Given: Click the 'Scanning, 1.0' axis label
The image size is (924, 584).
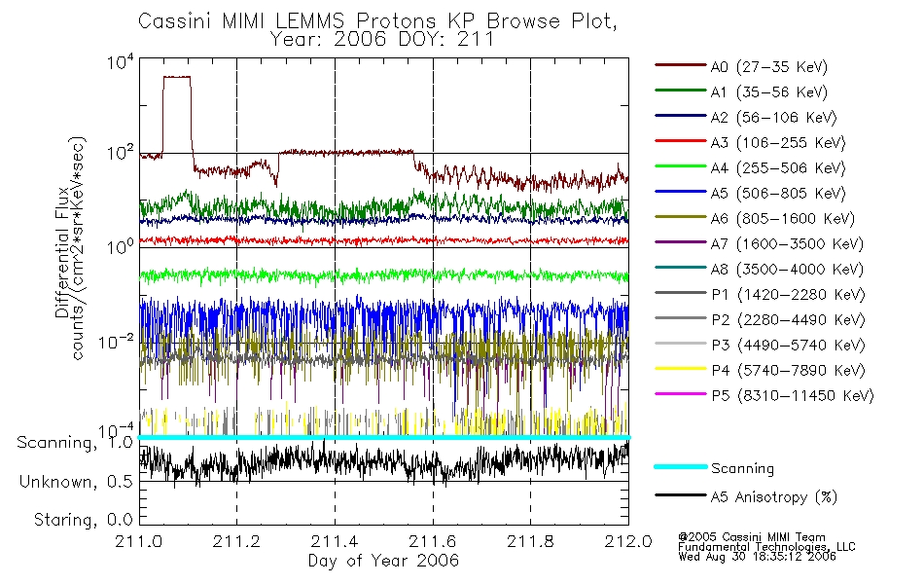Looking at the screenshot, I should 75,443.
